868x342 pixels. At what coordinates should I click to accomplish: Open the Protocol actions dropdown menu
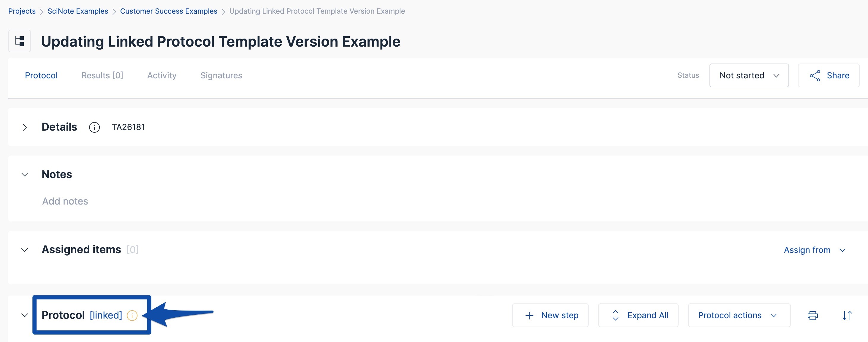pyautogui.click(x=739, y=315)
